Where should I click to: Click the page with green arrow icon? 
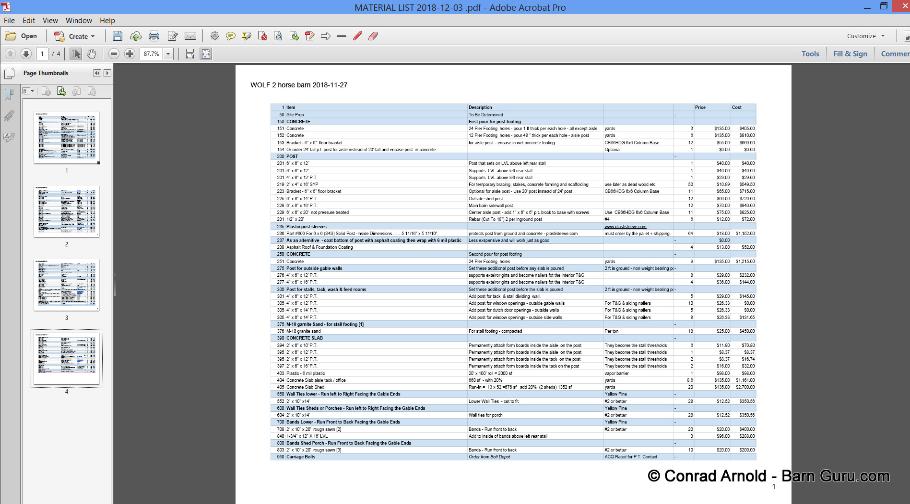tap(294, 36)
